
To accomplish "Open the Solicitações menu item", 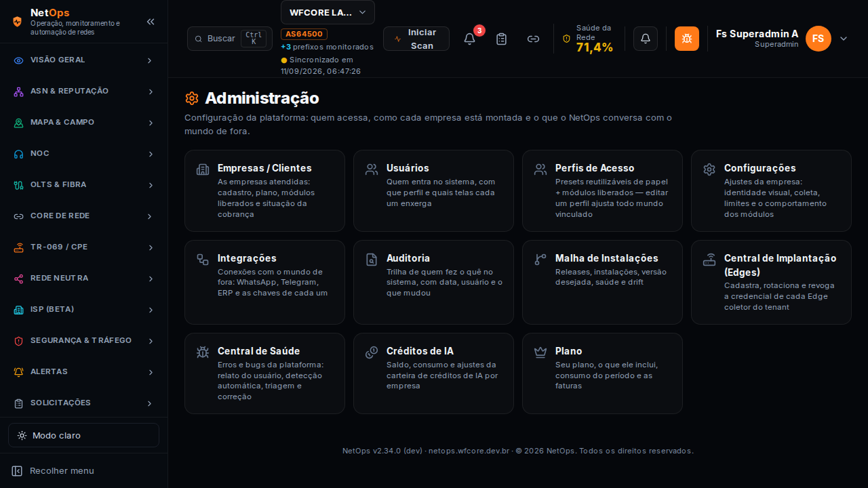I will [83, 403].
